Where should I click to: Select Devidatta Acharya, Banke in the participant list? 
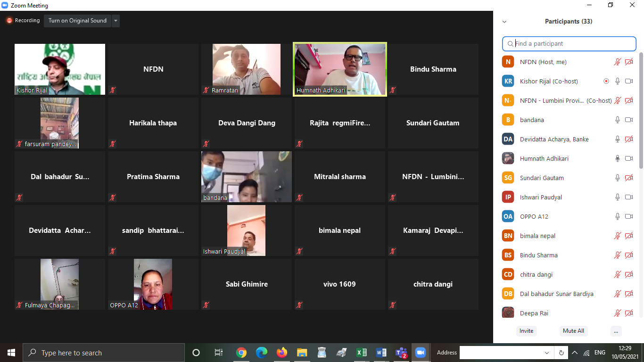pos(554,140)
